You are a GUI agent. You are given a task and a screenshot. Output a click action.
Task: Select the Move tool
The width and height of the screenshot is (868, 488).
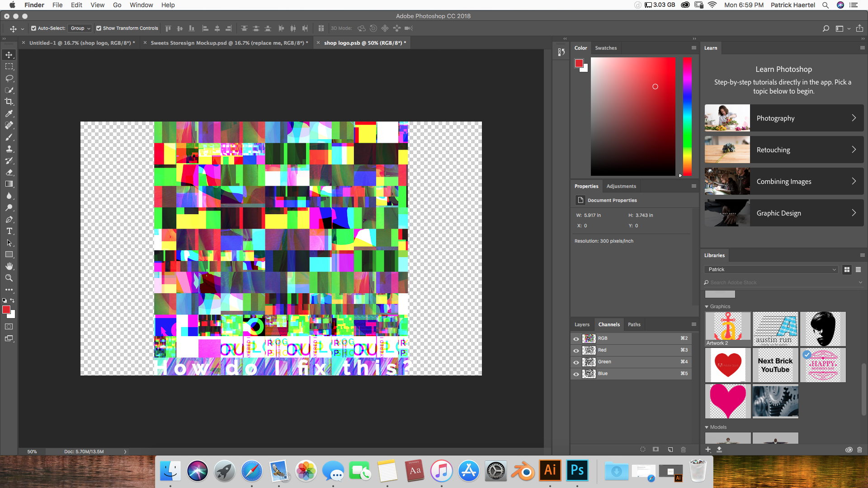(9, 54)
